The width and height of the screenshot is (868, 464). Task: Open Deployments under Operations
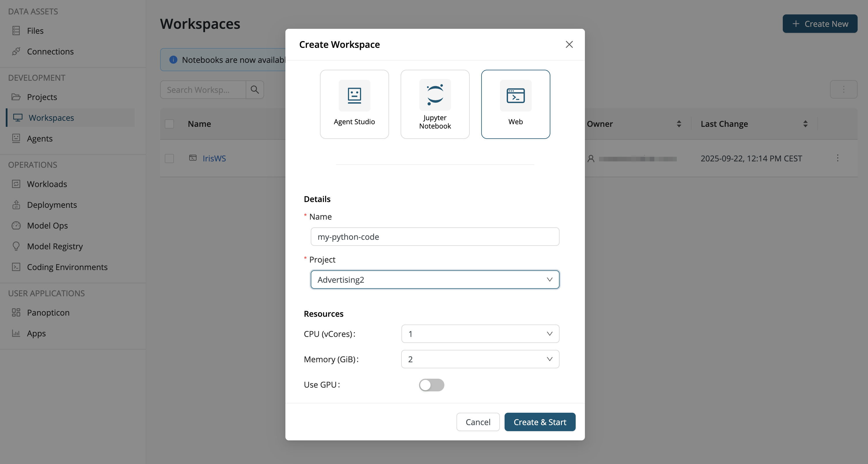52,205
